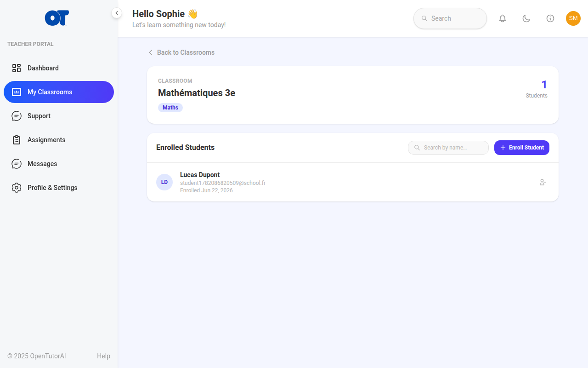Open the Dashboard icon in sidebar
Image resolution: width=588 pixels, height=368 pixels.
click(x=17, y=68)
